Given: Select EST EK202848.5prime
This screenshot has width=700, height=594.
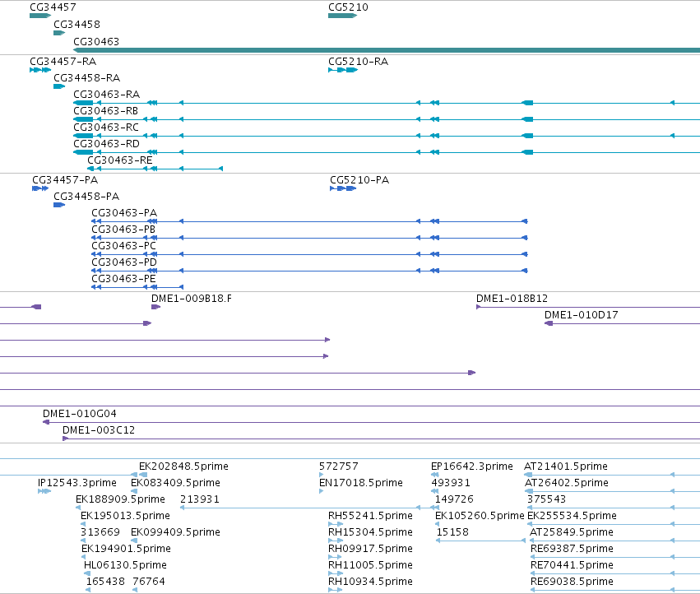Looking at the screenshot, I should click(x=143, y=475).
